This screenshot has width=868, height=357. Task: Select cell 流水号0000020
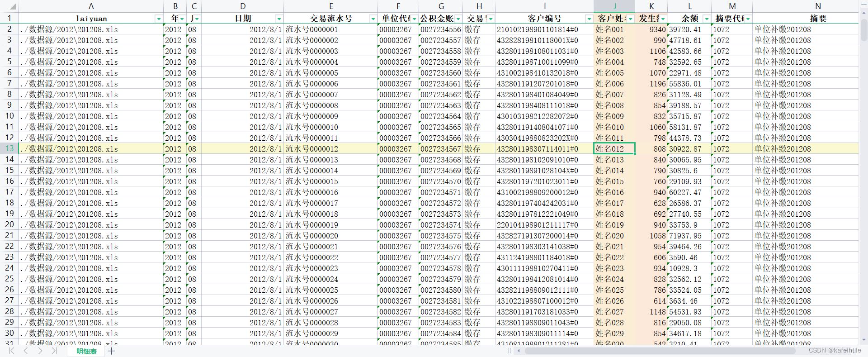(331, 235)
